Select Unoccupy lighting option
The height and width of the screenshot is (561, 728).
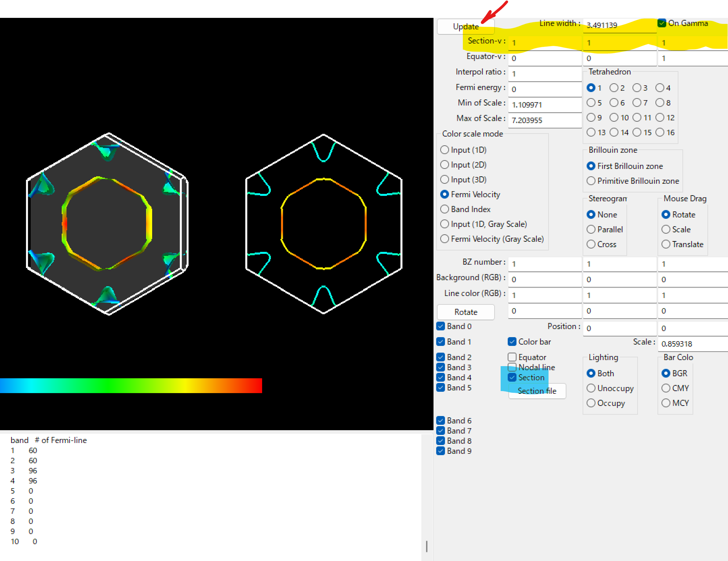[x=591, y=388]
